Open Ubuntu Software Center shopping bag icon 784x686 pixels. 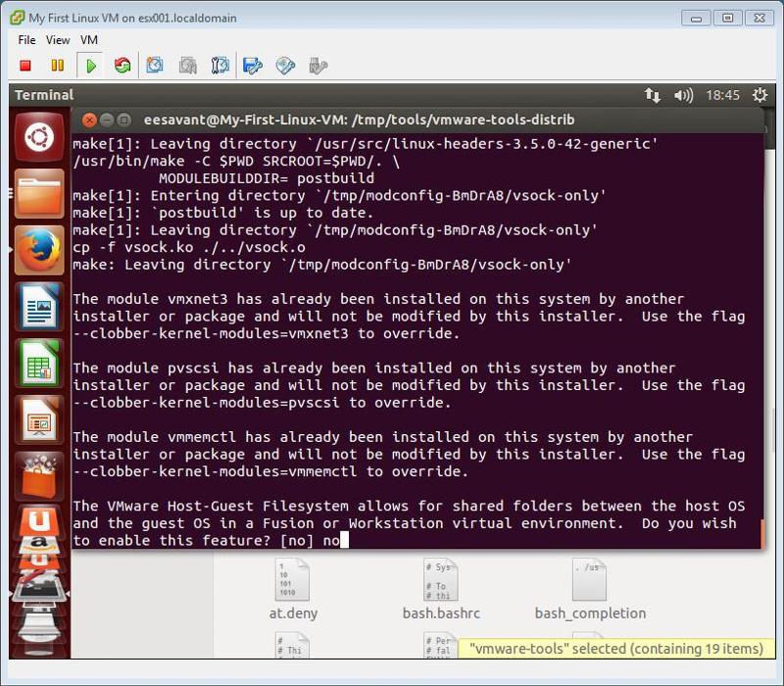pyautogui.click(x=39, y=476)
